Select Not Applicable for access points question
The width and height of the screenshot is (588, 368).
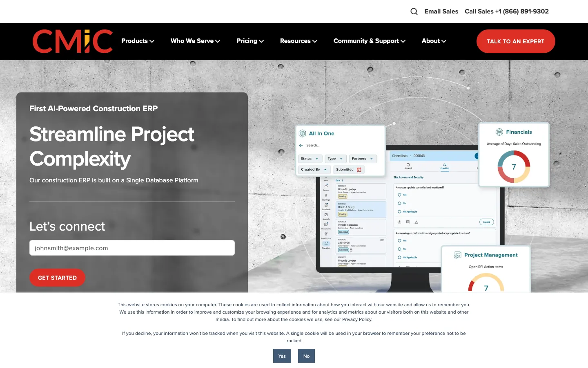(x=399, y=212)
